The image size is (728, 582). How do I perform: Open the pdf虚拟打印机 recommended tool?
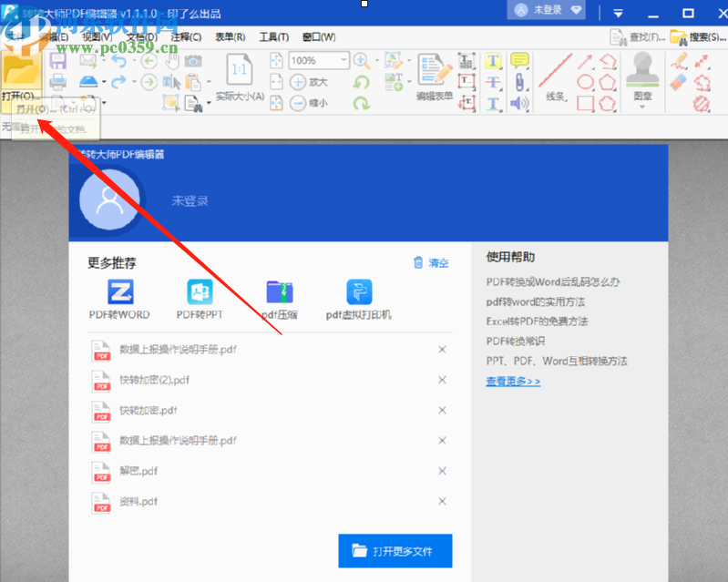tap(359, 300)
